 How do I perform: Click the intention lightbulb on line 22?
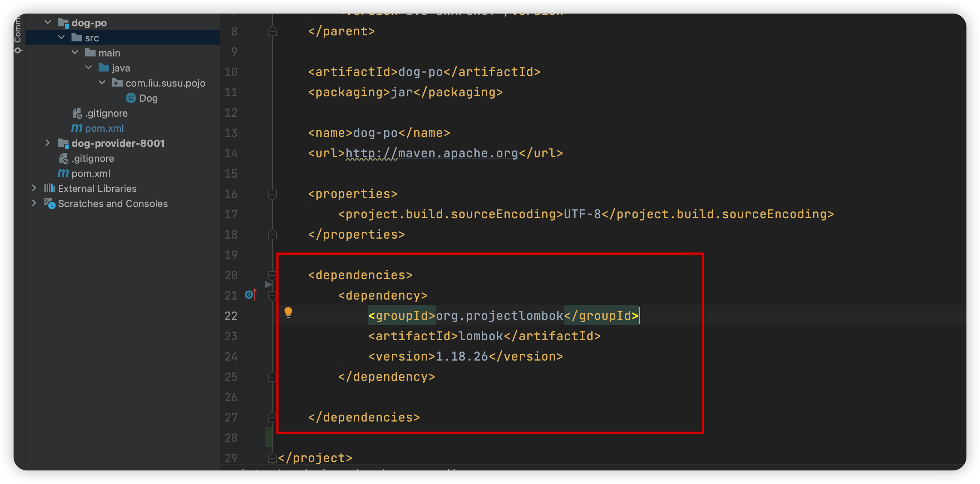pyautogui.click(x=288, y=312)
